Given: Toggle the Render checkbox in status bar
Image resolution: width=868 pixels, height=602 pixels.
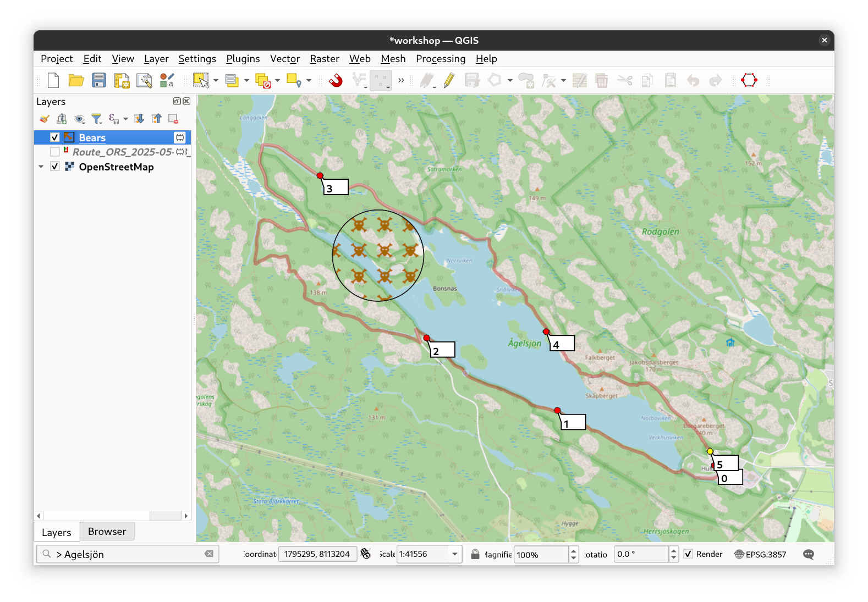Looking at the screenshot, I should pos(688,554).
